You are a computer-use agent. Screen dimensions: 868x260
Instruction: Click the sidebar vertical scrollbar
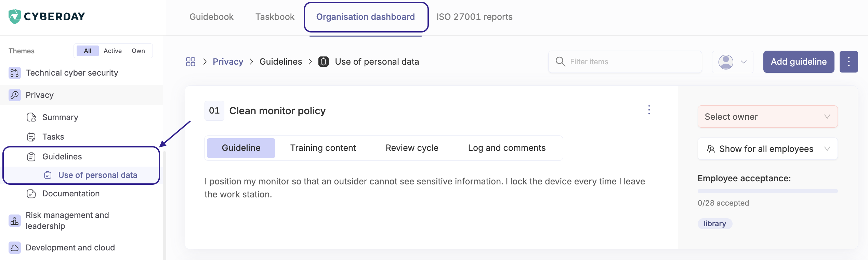165,205
